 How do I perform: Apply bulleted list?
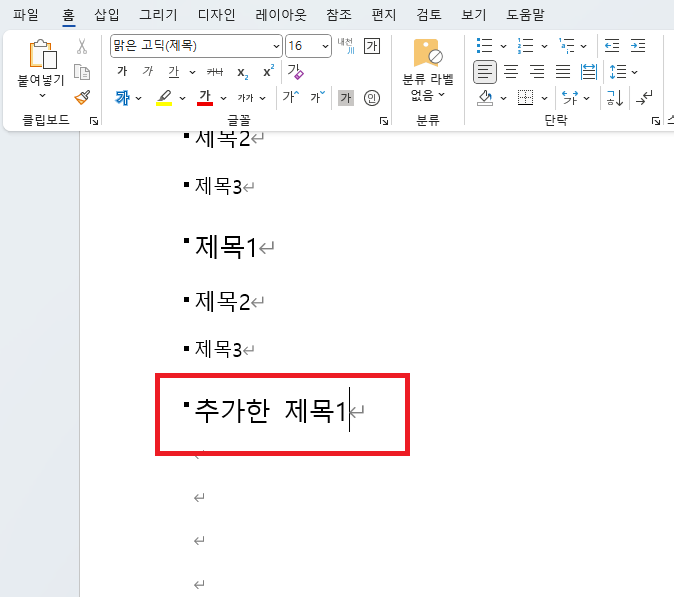tap(484, 46)
